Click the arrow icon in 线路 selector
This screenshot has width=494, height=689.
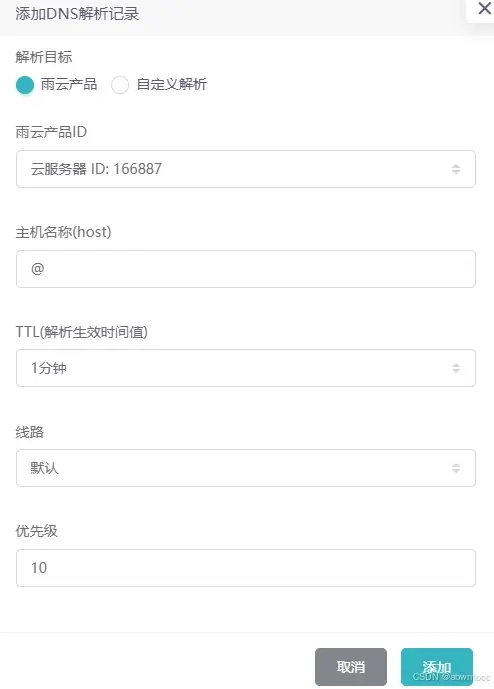[456, 468]
